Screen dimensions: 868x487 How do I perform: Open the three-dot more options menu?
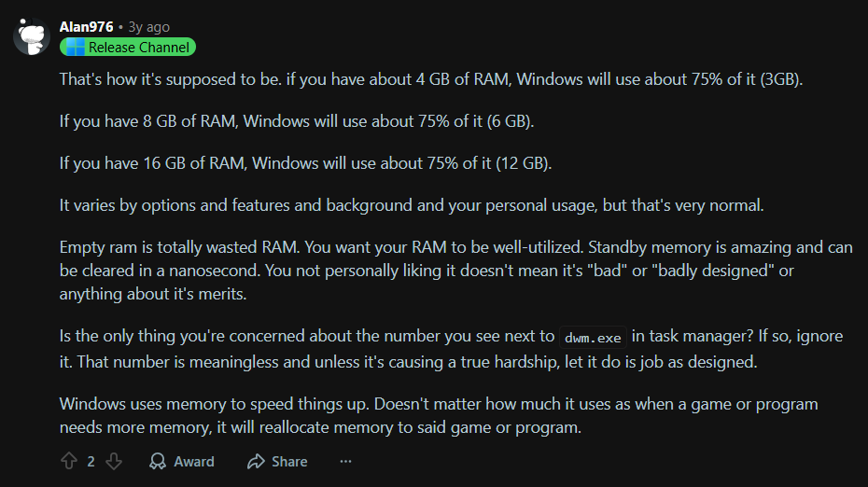coord(346,461)
